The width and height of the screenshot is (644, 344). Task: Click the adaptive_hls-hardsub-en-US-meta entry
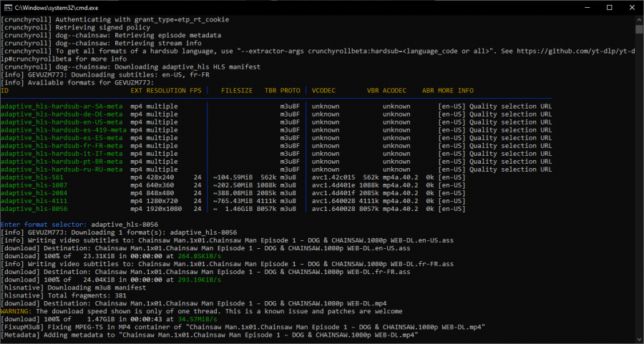(x=62, y=122)
